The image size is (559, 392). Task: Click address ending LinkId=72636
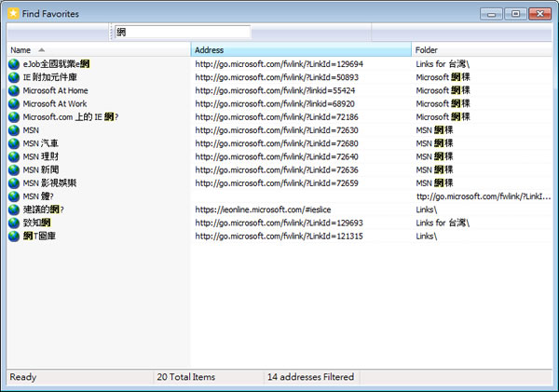click(277, 170)
